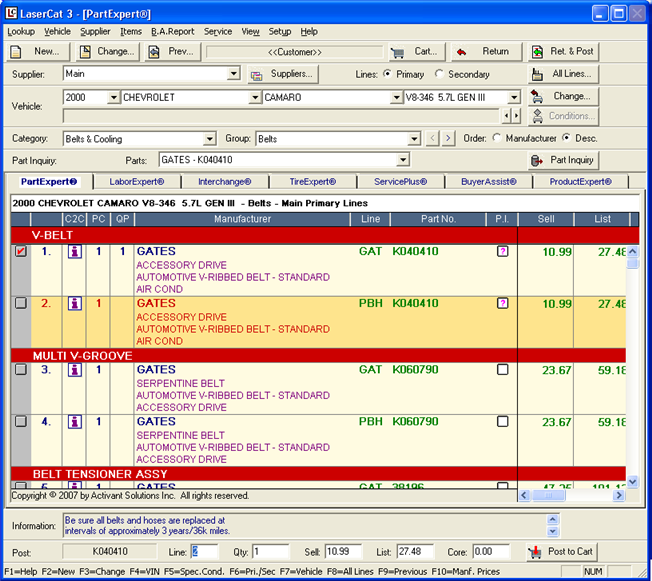Select the Manufacturer order radio button

pyautogui.click(x=498, y=139)
